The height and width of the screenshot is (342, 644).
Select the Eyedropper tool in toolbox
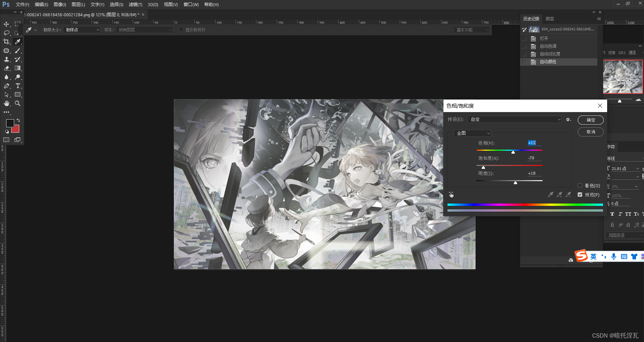click(x=18, y=42)
